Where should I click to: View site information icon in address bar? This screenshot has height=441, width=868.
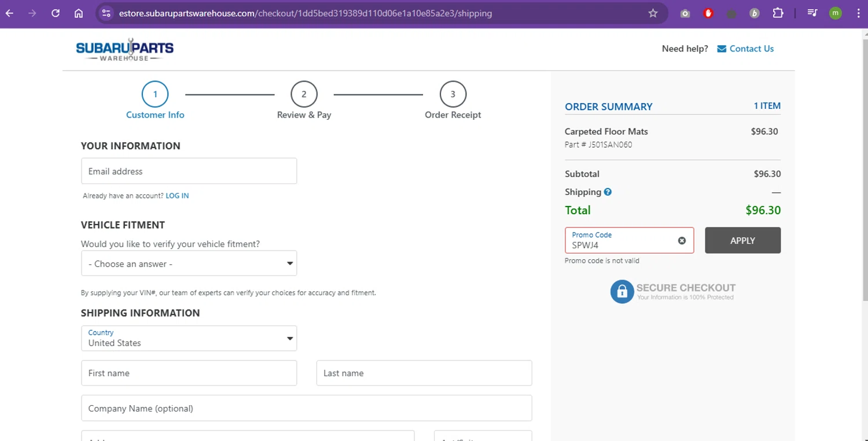coord(105,13)
